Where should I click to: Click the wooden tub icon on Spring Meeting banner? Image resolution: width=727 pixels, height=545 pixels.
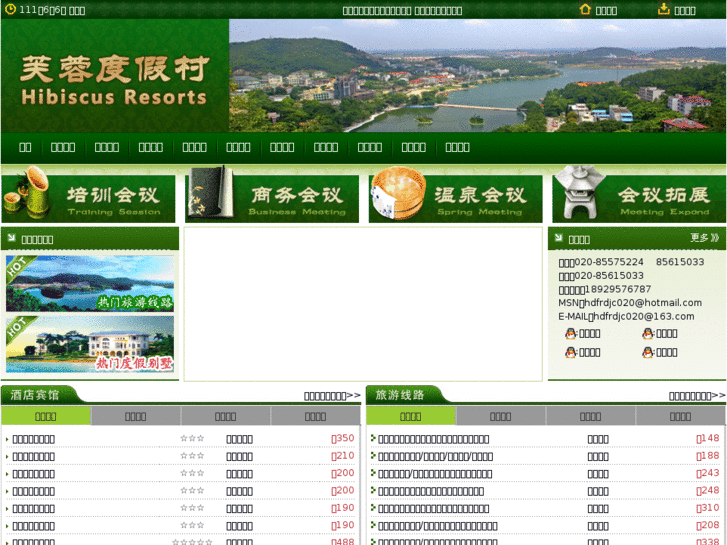(398, 193)
